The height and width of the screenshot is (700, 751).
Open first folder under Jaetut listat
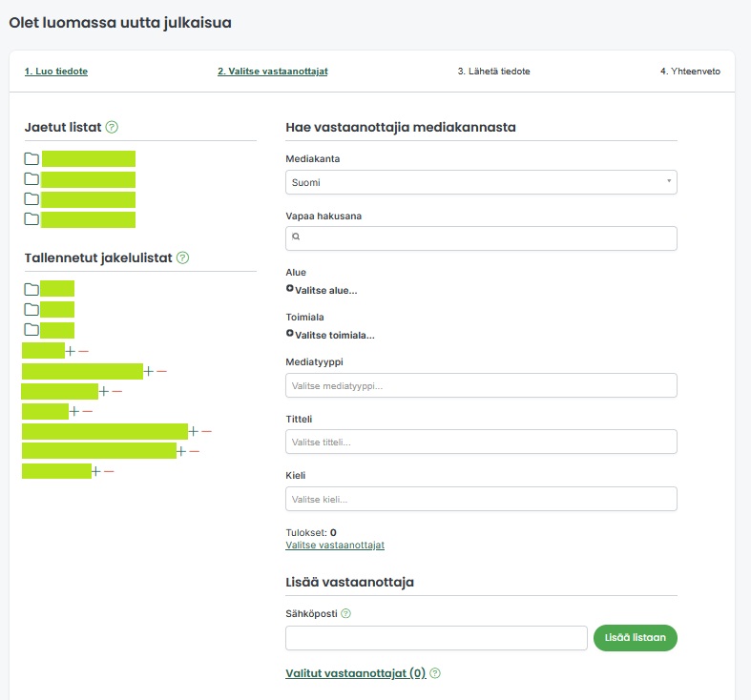31,158
